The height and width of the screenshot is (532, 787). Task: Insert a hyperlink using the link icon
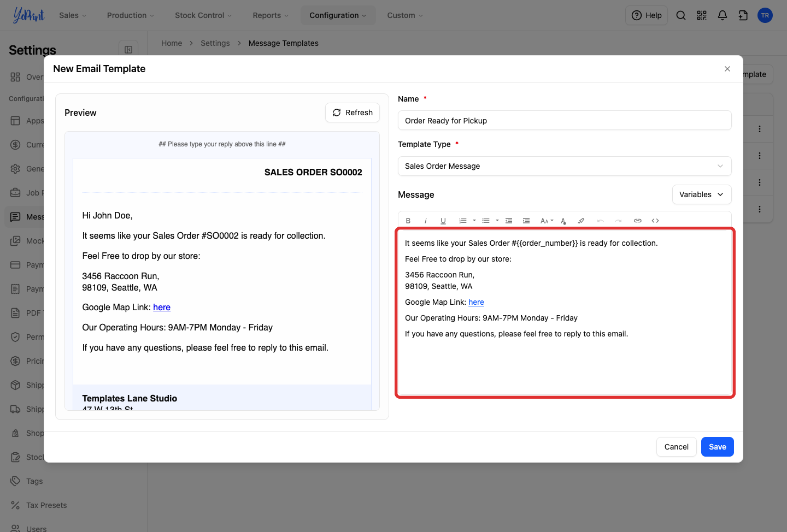(x=638, y=221)
